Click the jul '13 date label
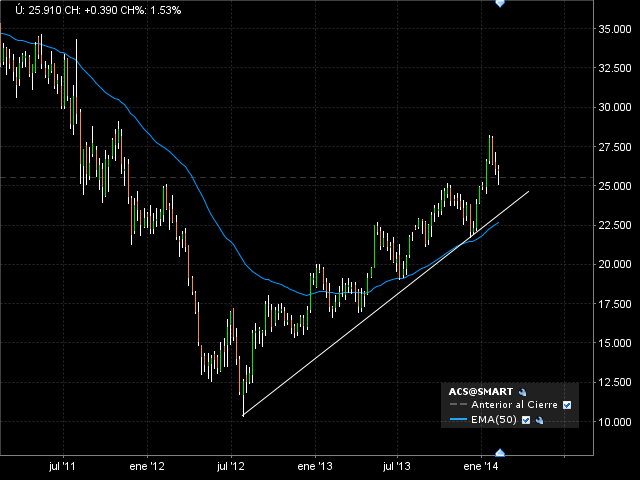This screenshot has height=480, width=640. click(397, 466)
